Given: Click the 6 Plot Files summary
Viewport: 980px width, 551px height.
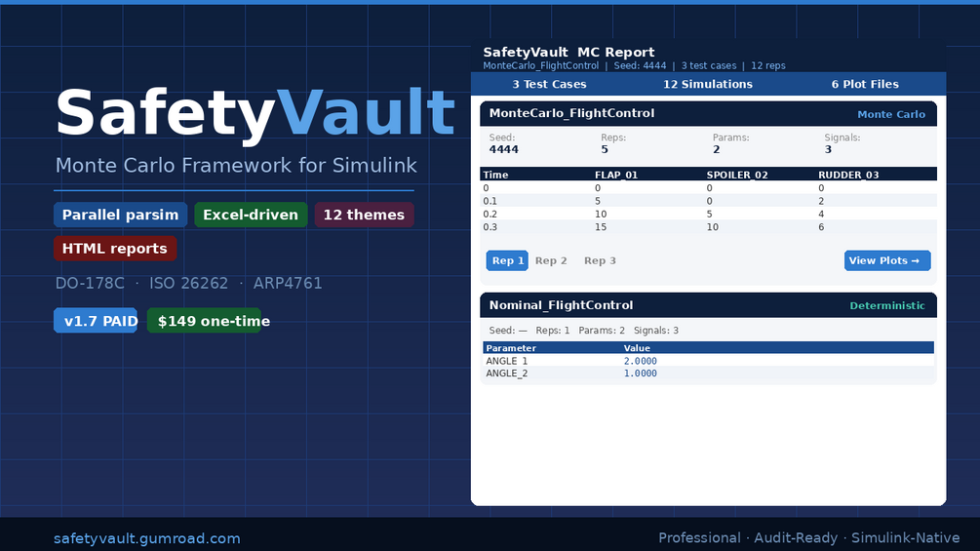Looking at the screenshot, I should 865,84.
